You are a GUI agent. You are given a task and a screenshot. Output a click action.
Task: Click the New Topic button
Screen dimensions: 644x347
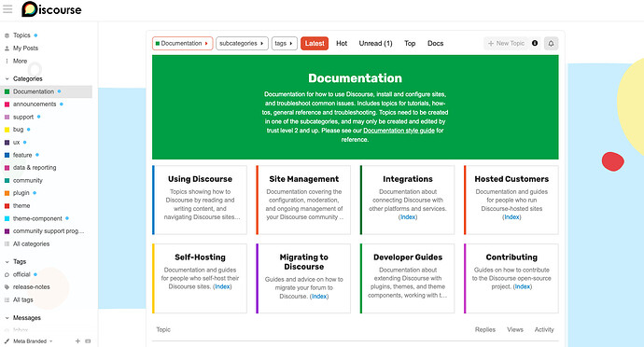tap(506, 44)
